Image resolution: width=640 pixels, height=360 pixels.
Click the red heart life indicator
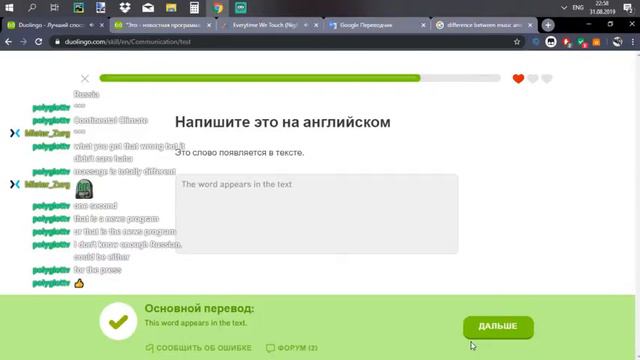[x=518, y=78]
